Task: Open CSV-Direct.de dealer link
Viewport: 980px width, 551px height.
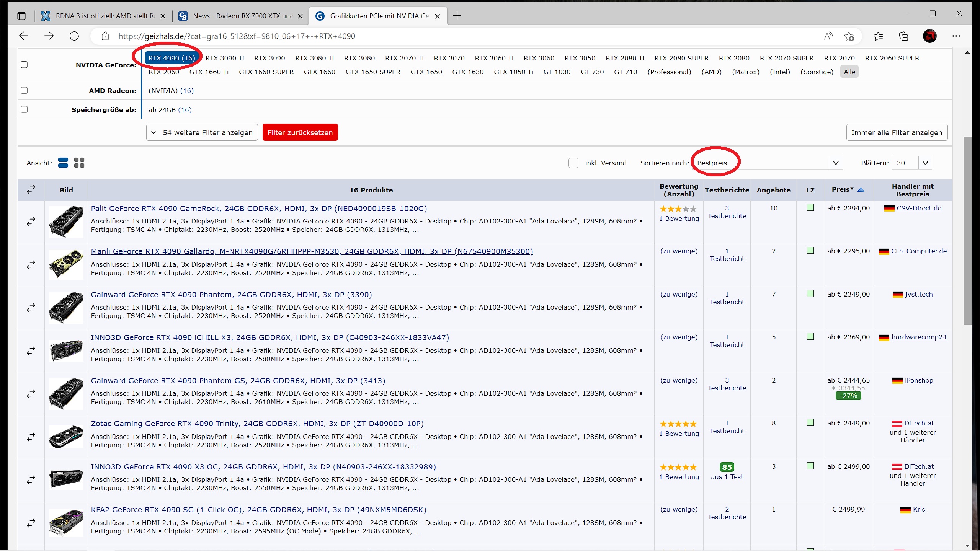Action: [918, 208]
